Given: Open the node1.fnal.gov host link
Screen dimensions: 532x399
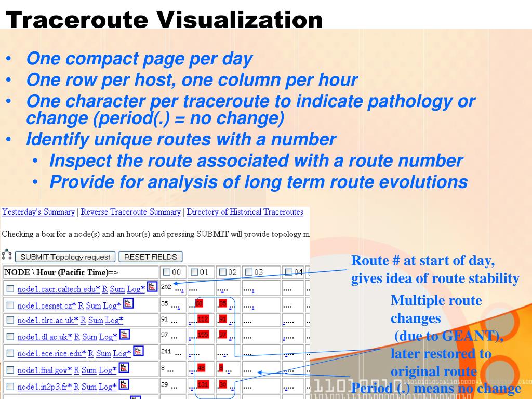Looking at the screenshot, I should (45, 370).
